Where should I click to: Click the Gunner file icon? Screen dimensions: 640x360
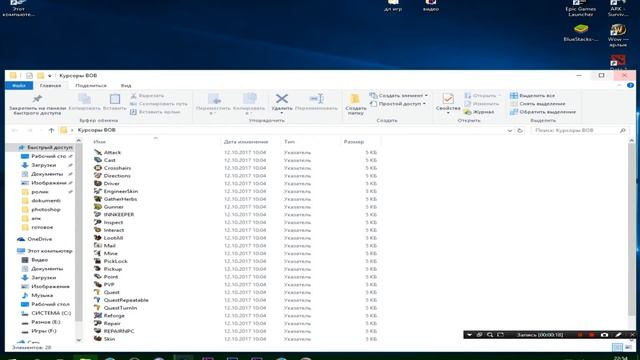(x=98, y=207)
